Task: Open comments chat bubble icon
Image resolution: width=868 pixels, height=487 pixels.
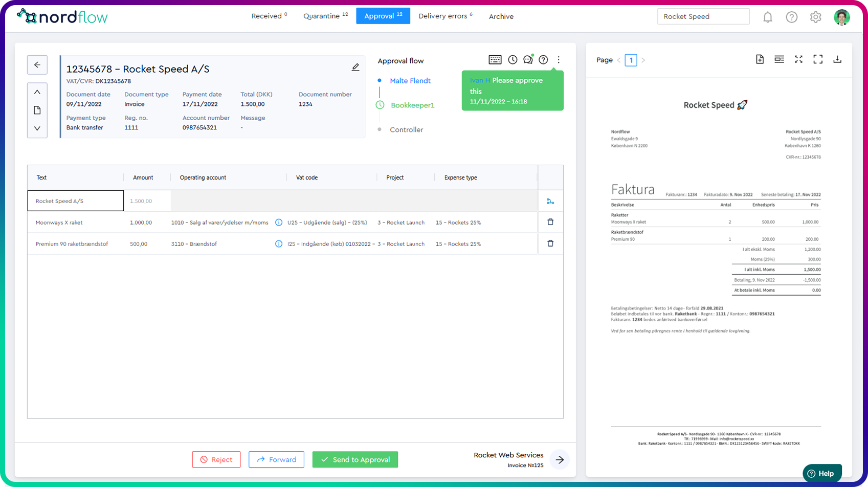Action: (528, 60)
